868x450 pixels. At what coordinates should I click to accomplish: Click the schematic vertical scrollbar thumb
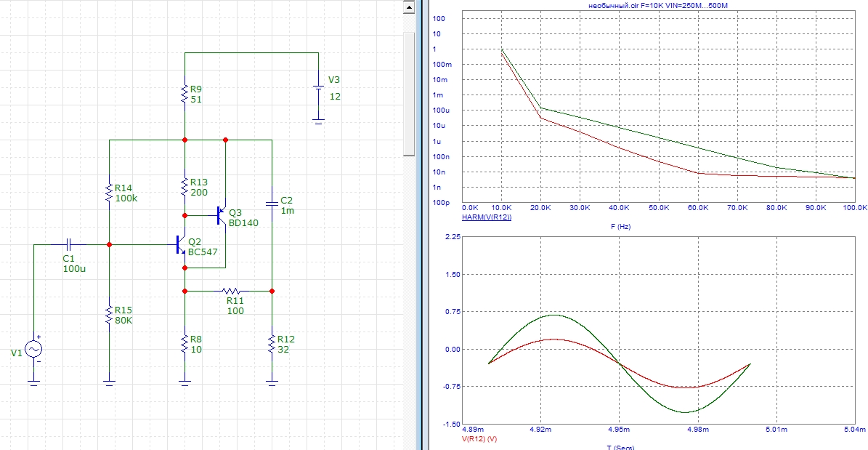[x=408, y=93]
